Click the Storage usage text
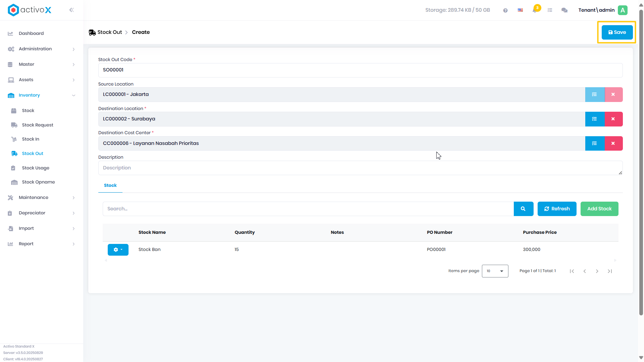Screen dimensions: 644x362 point(457,10)
